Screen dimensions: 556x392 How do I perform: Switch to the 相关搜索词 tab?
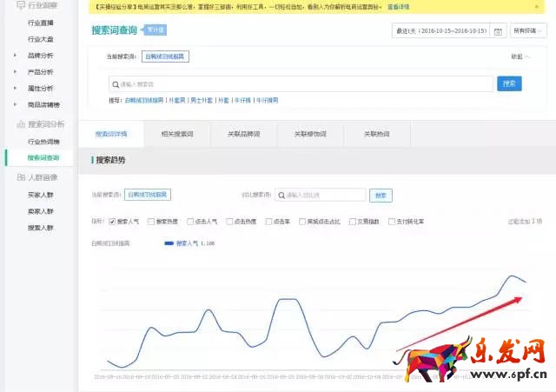pyautogui.click(x=176, y=135)
